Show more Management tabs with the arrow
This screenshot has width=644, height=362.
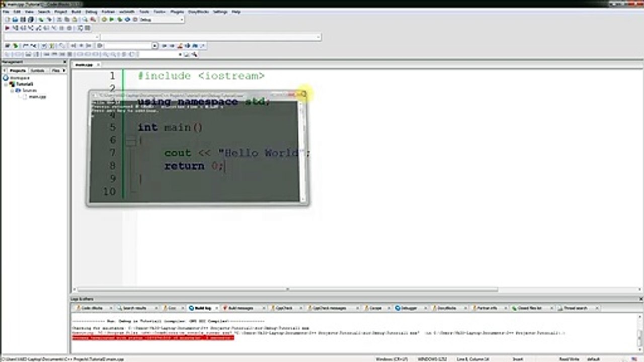click(64, 70)
